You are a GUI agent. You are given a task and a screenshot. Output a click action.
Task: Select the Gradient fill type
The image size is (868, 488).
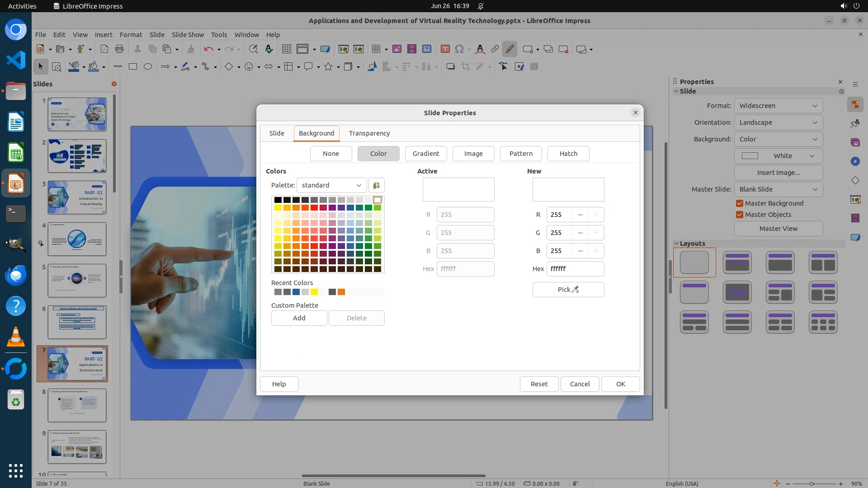point(425,154)
